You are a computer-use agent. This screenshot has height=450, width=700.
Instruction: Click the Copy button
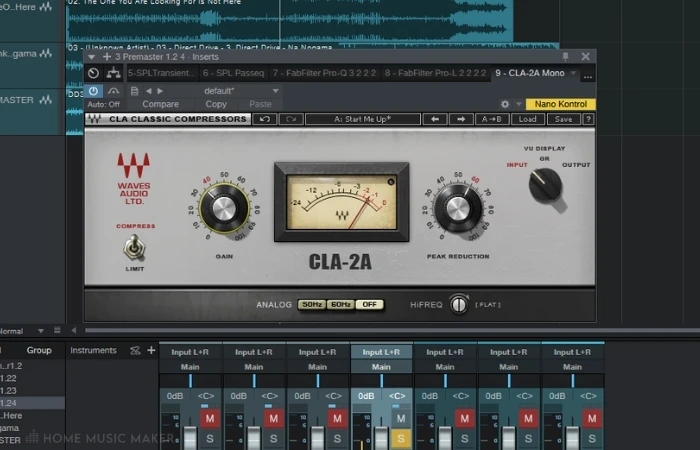click(x=216, y=104)
